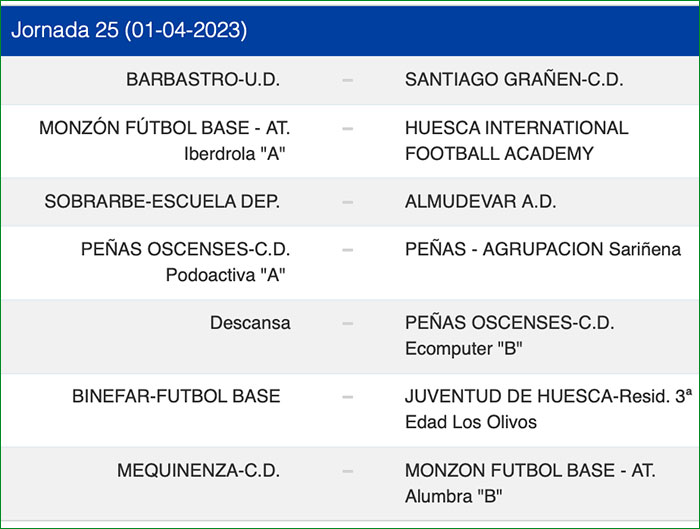Open SANTIAGO GRAÑEN-C.D. team link
Screen dimensions: 700x529
[514, 80]
